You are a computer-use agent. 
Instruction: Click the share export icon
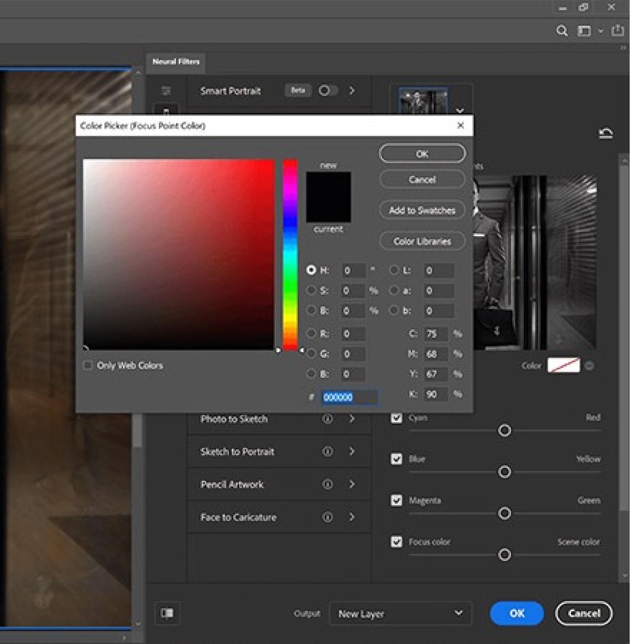tap(618, 30)
